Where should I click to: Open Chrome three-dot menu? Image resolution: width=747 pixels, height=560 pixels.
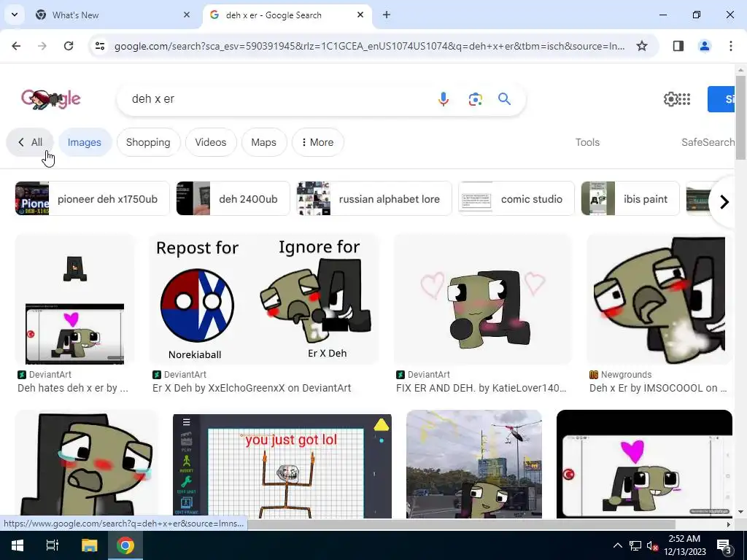coord(731,46)
